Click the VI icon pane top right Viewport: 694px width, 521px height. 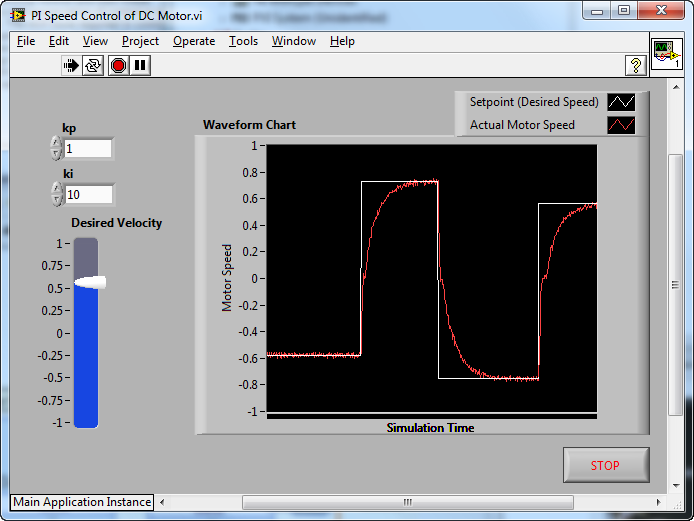point(666,56)
